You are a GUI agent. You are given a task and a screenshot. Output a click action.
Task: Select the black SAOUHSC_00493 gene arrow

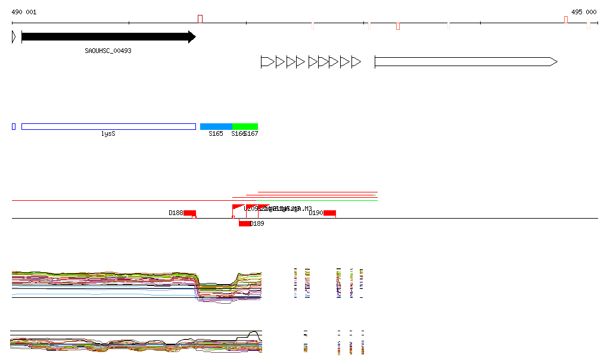(108, 37)
